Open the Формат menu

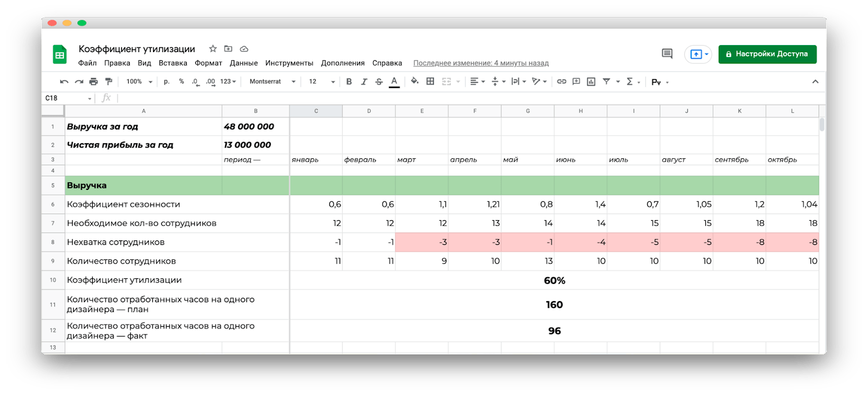point(208,63)
